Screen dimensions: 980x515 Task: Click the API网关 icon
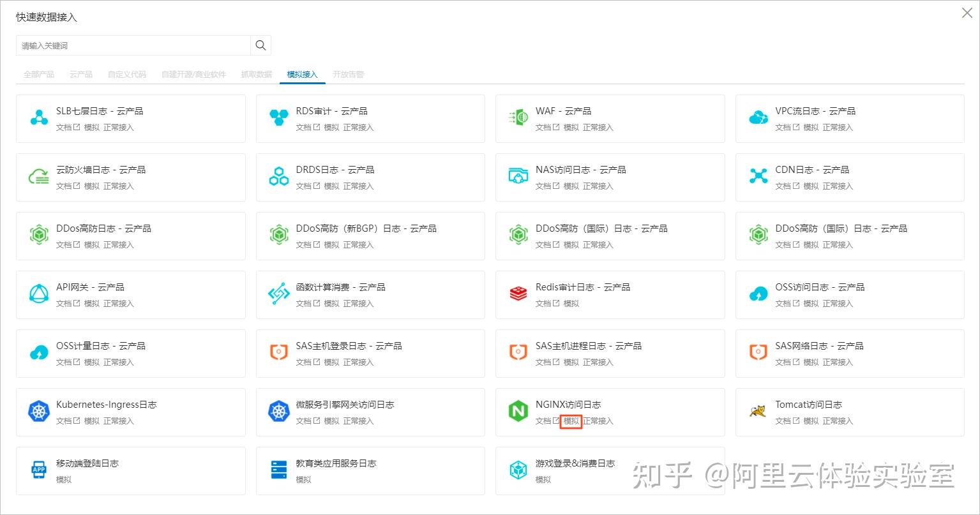pyautogui.click(x=39, y=294)
